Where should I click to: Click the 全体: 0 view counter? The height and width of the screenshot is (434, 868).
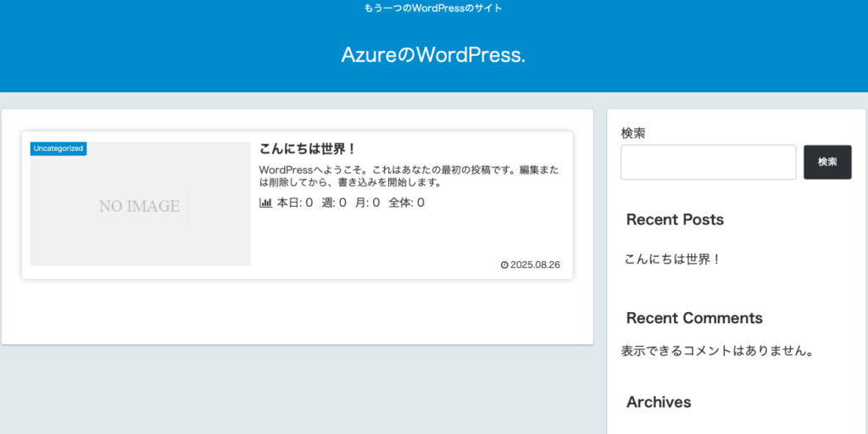pyautogui.click(x=406, y=203)
